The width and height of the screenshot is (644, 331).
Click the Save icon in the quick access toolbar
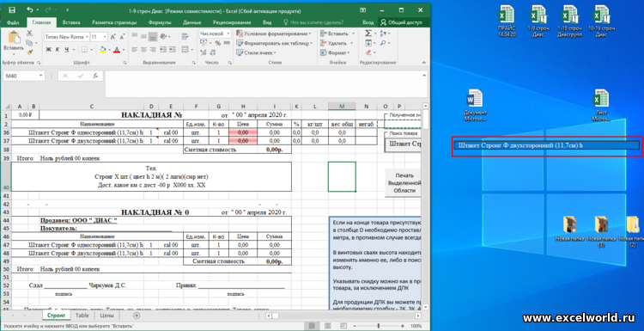11,9
